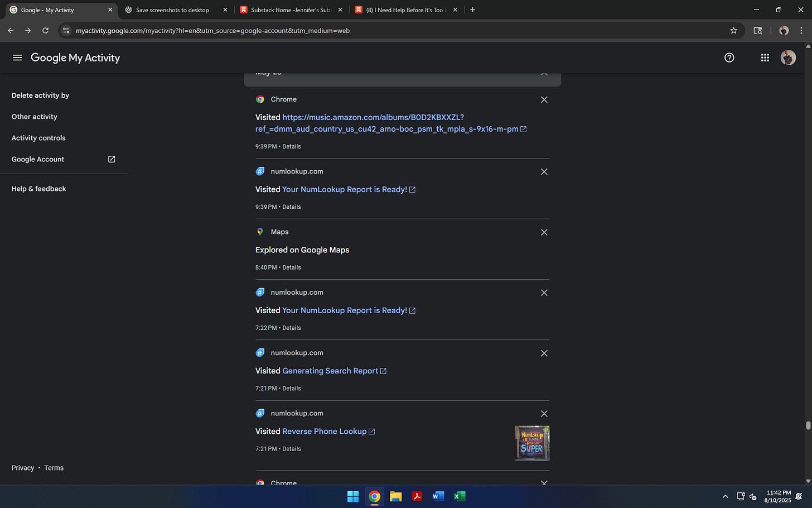Open the Windows Start menu
This screenshot has height=508, width=812.
click(353, 496)
